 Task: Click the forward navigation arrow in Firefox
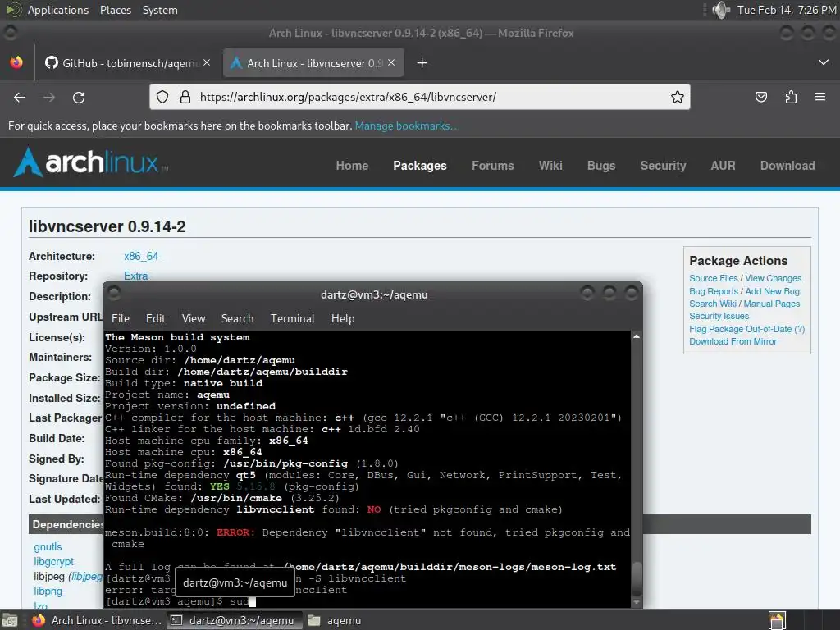[x=49, y=98]
